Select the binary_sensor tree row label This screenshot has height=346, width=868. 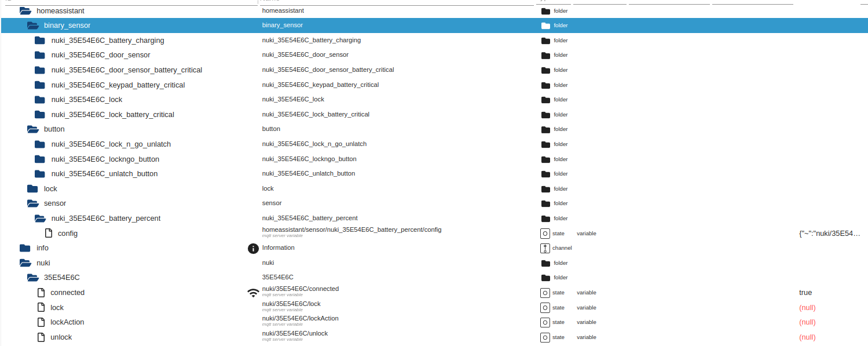pos(67,26)
